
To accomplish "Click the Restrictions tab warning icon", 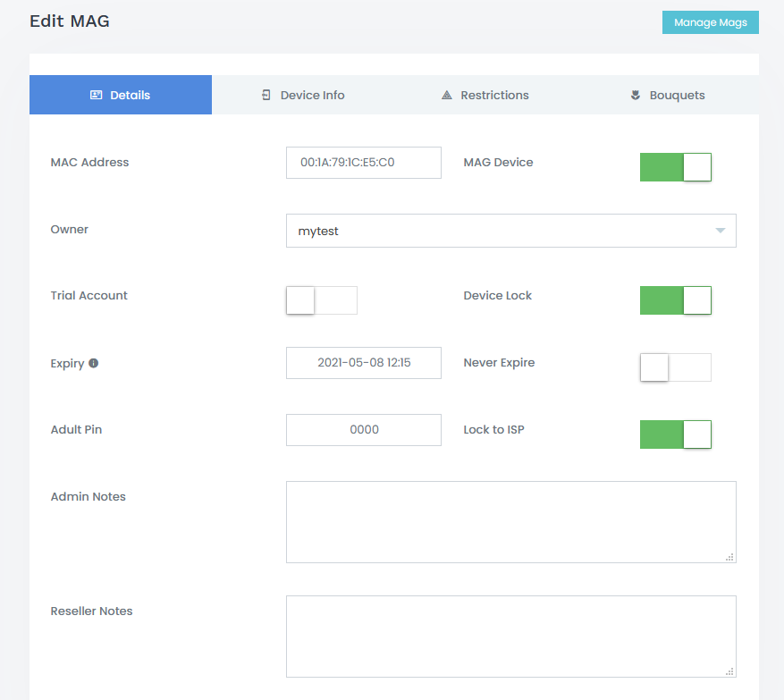I will (447, 96).
